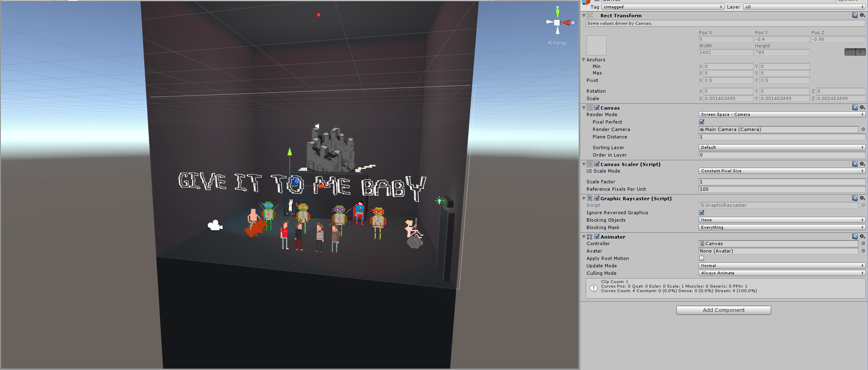Disable the Animator component checkbox
This screenshot has width=868, height=370.
pos(597,237)
